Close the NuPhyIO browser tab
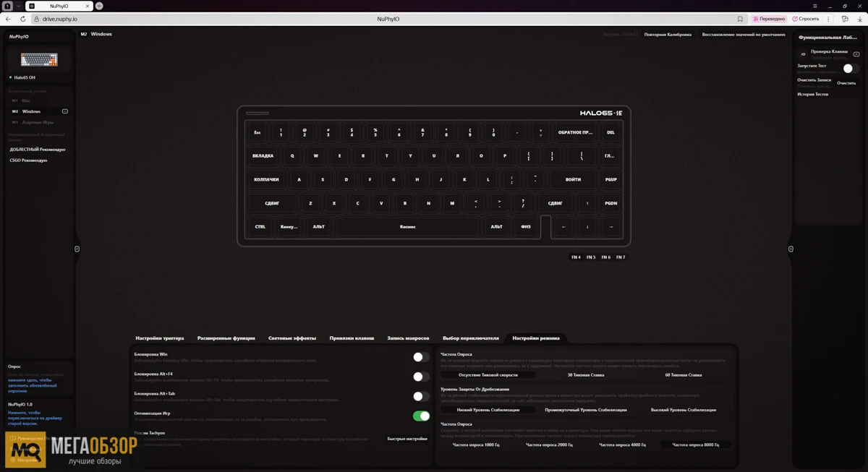The image size is (868, 472). pos(89,6)
